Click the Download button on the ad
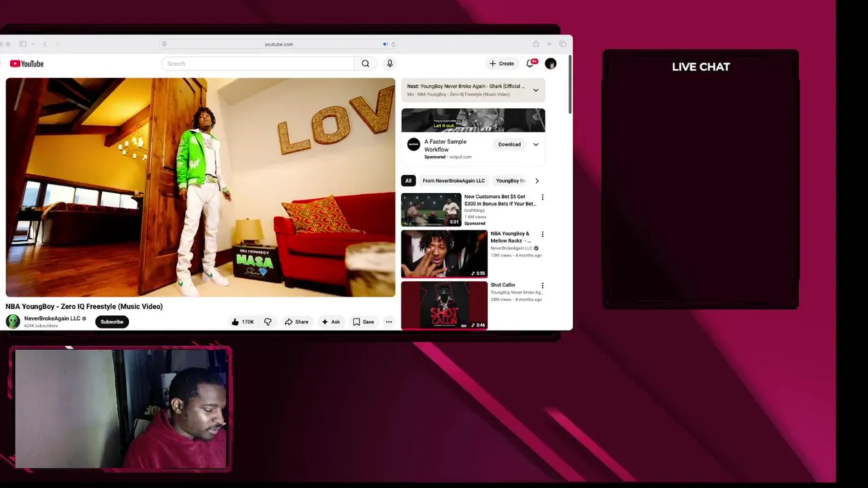 (x=509, y=144)
